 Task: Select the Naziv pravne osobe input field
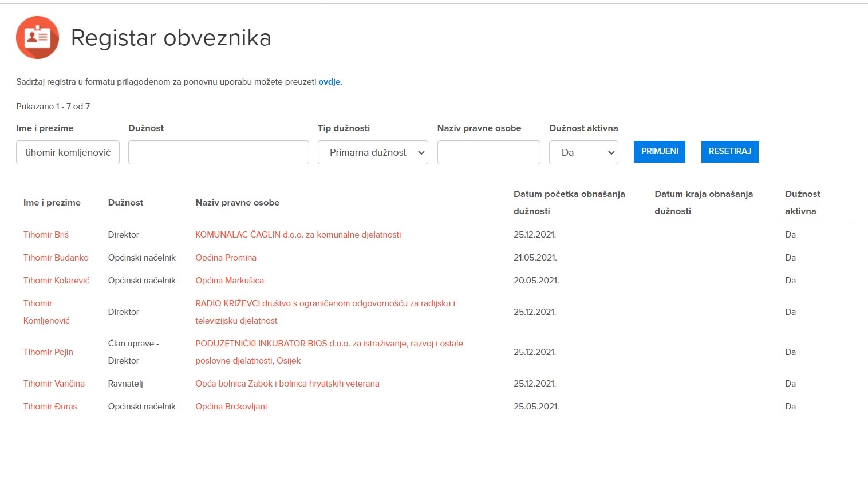(488, 152)
